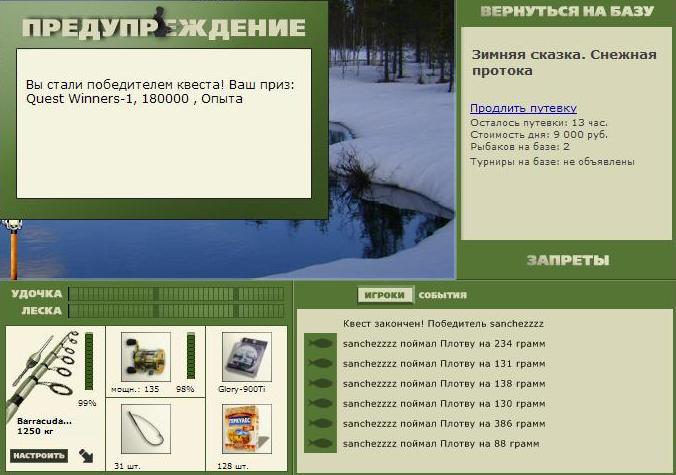Click the ВЕРНУТЬСЯ НА БАЗУ button

point(567,12)
